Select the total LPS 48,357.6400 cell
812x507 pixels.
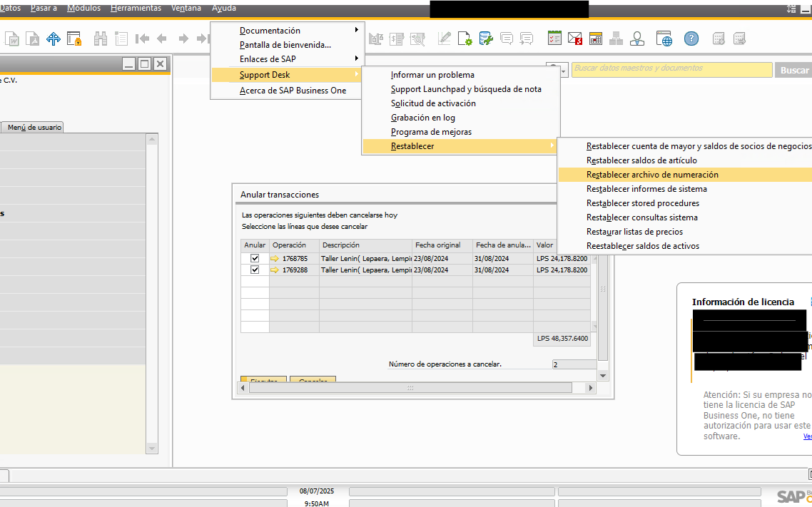(562, 339)
